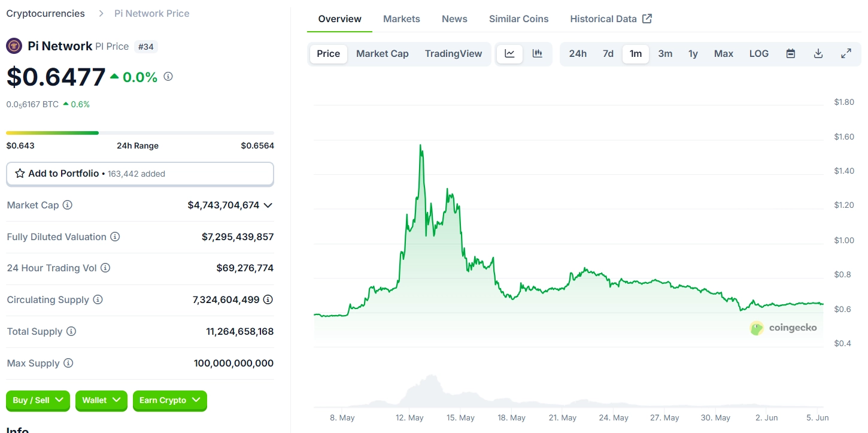The height and width of the screenshot is (433, 868).
Task: Switch to the Overview tab
Action: pyautogui.click(x=339, y=19)
